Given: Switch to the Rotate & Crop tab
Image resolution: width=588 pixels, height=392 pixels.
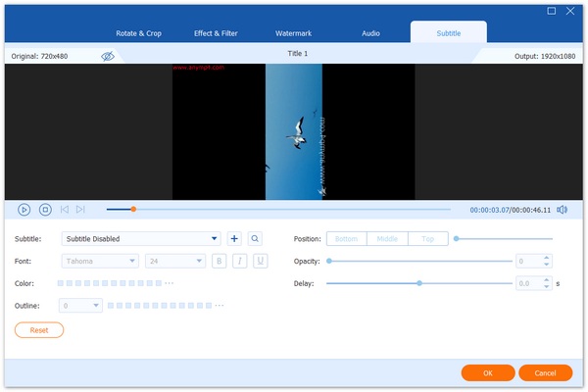Looking at the screenshot, I should tap(137, 33).
